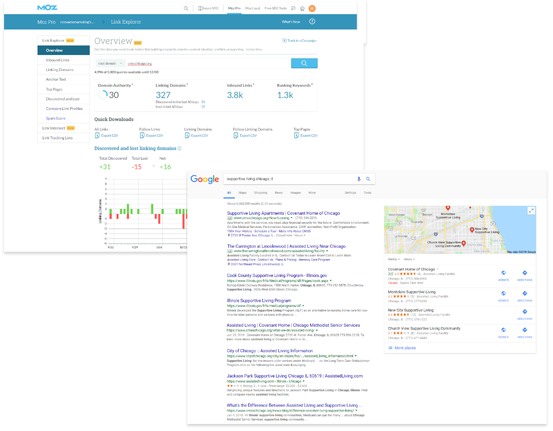The height and width of the screenshot is (431, 553).
Task: Select the Images tab in Google results
Action: click(296, 193)
